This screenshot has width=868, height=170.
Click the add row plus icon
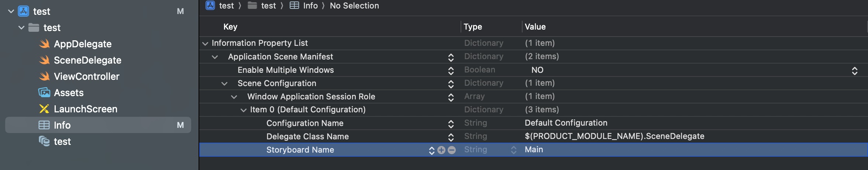point(441,150)
